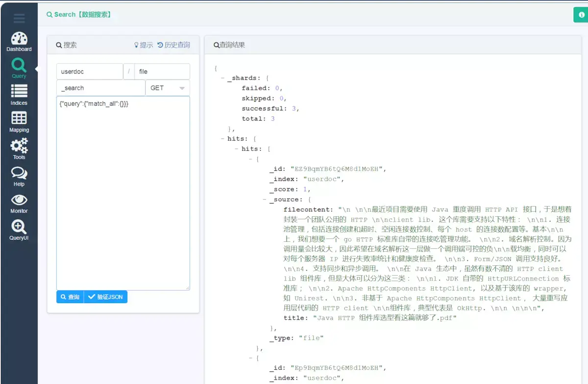Open 提示 hints link
Image resolution: width=588 pixels, height=384 pixels.
click(144, 45)
